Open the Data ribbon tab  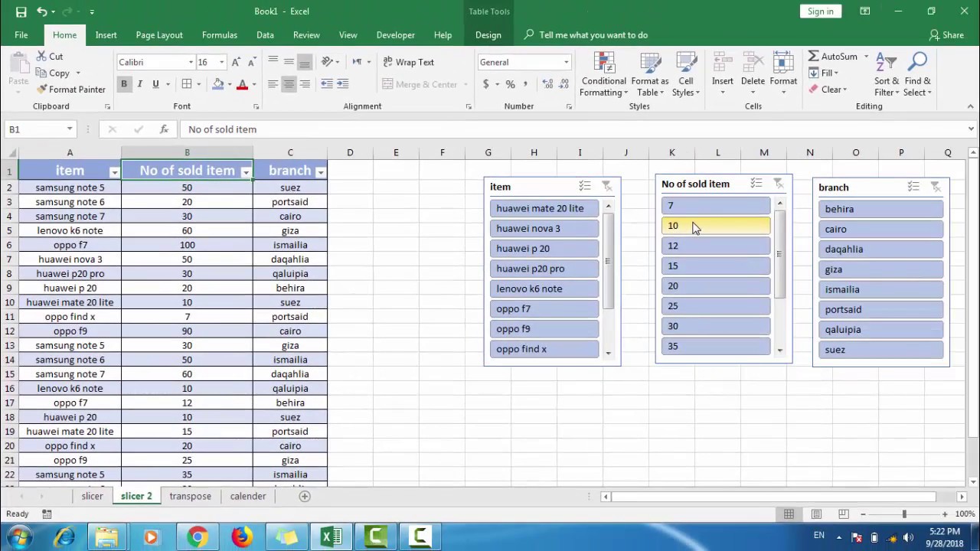tap(265, 35)
